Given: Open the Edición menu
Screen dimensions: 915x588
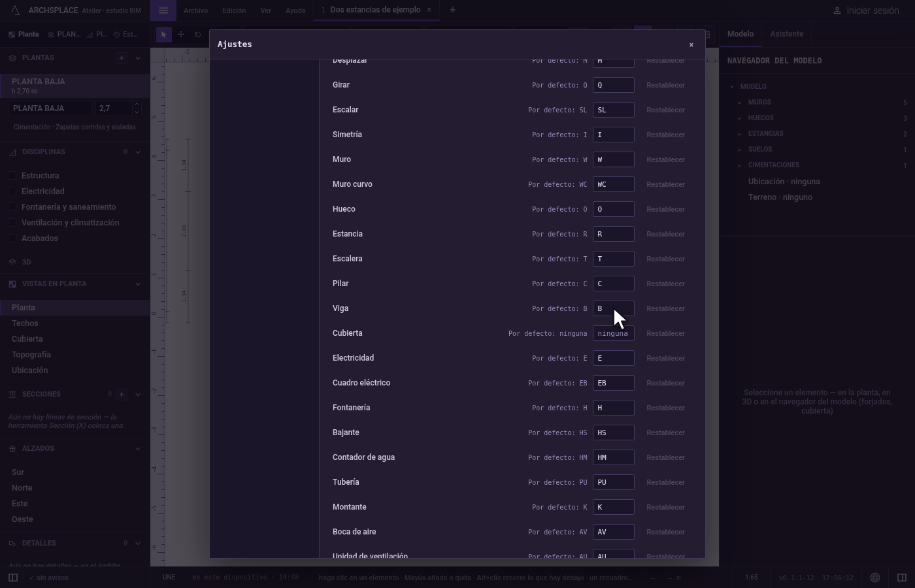Looking at the screenshot, I should pos(234,10).
